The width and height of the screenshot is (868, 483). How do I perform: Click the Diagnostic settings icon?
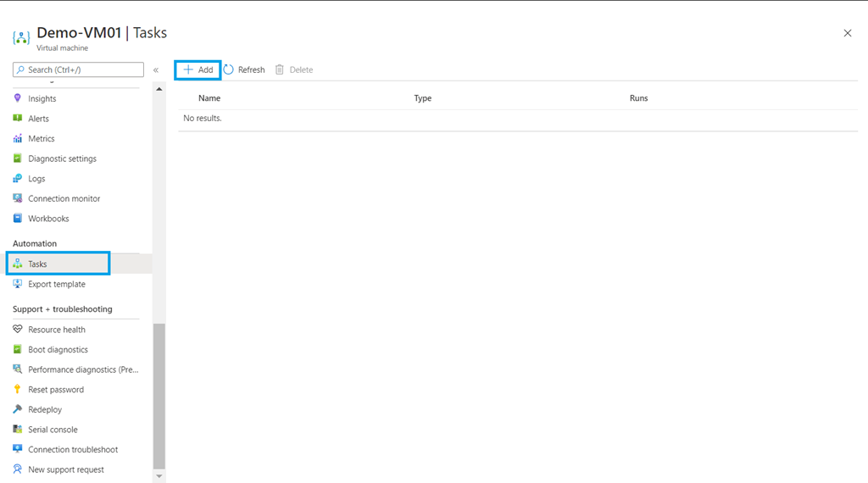[x=18, y=158]
